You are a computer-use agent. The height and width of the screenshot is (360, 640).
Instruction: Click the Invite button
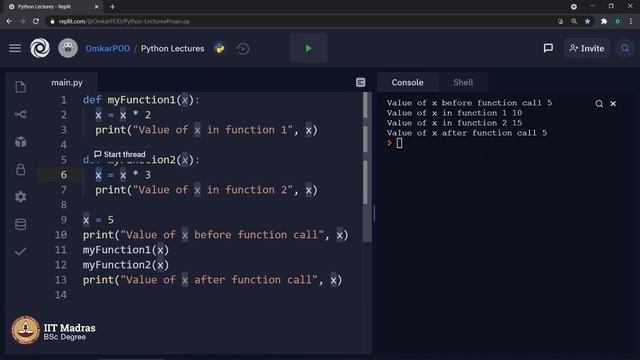pos(587,48)
